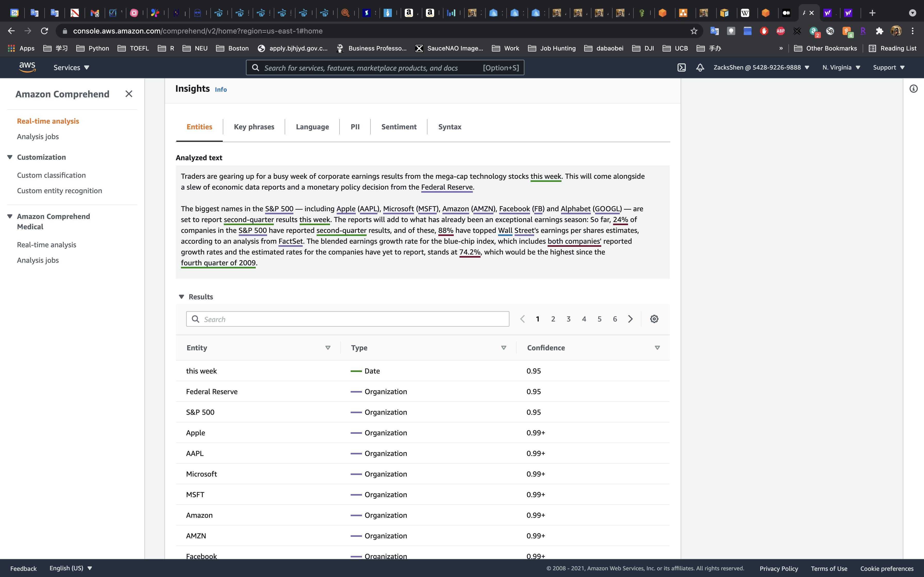Collapse the Results section
This screenshot has width=924, height=577.
182,297
